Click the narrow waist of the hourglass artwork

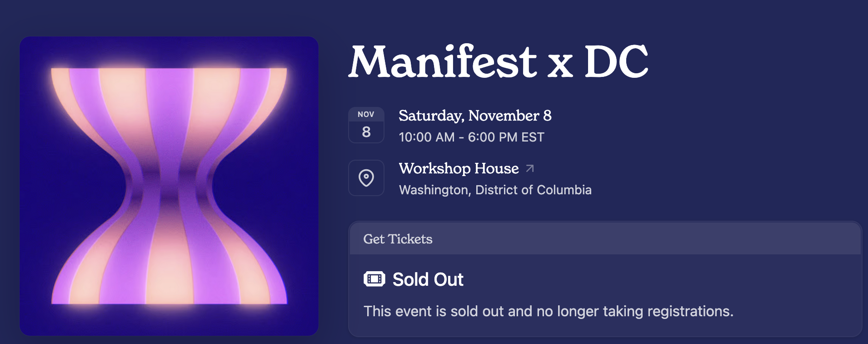point(169,187)
